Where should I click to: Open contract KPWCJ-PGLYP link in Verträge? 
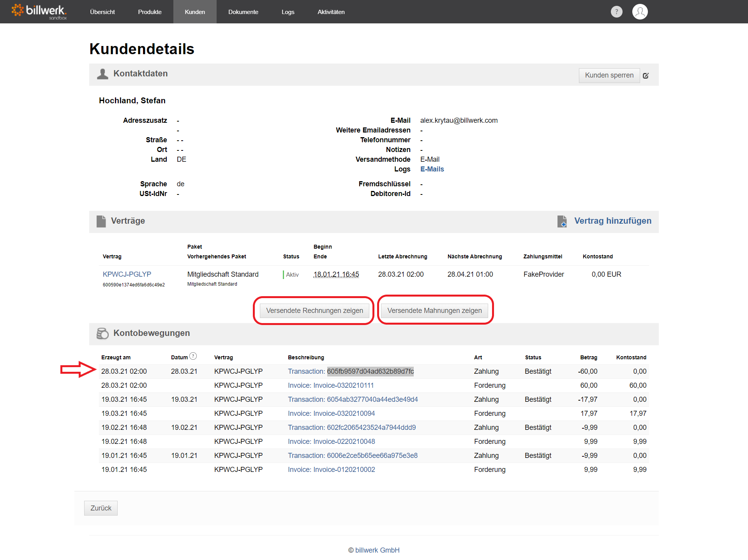(127, 274)
